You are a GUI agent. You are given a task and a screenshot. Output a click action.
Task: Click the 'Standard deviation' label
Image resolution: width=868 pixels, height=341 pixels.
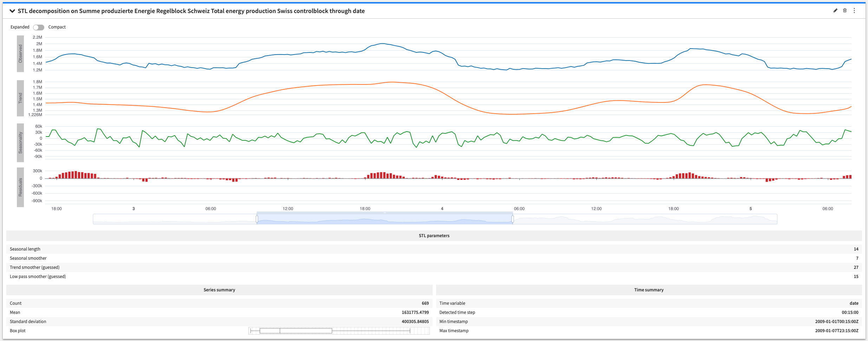click(28, 322)
